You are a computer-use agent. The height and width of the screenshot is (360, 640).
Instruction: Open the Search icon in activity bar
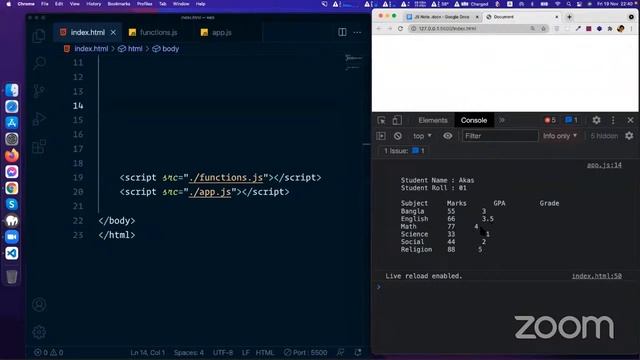pyautogui.click(x=39, y=63)
